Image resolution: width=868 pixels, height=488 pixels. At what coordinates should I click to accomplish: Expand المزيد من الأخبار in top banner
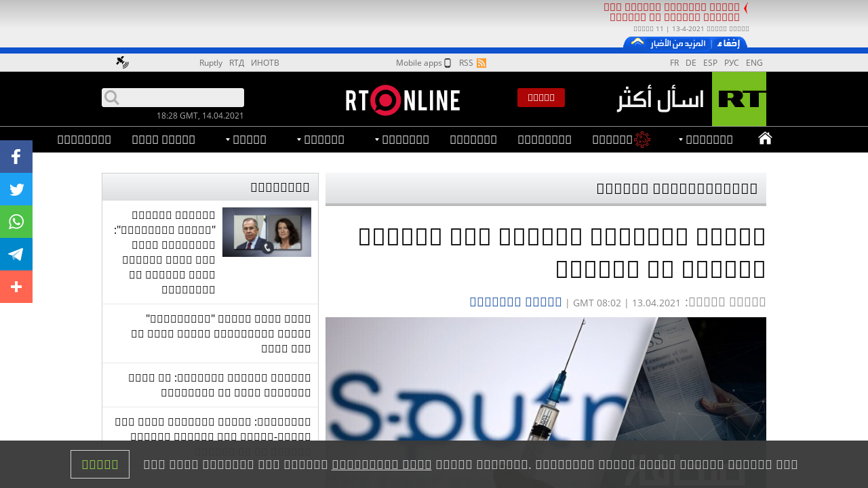coord(677,43)
